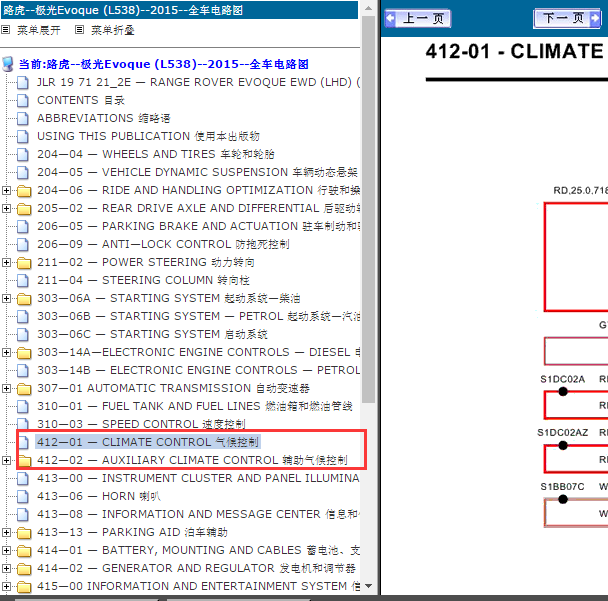Click page icon of 303-14B Engine Controls Petrol

[23, 370]
